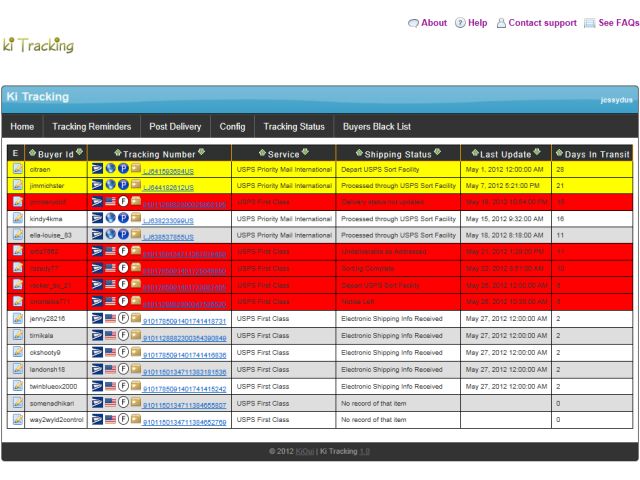This screenshot has height=480, width=640.
Task: Open tracking number link for jenny28216
Action: click(x=184, y=321)
